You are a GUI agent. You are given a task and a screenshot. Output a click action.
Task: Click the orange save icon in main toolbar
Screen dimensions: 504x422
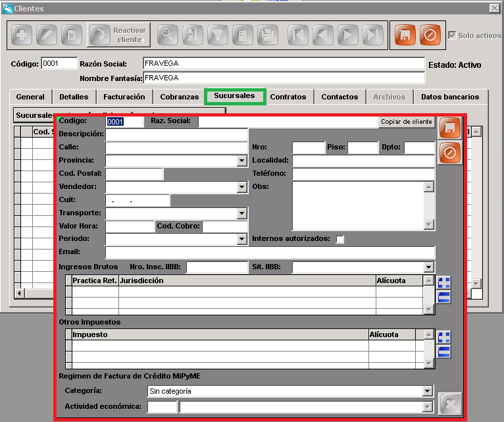[405, 35]
